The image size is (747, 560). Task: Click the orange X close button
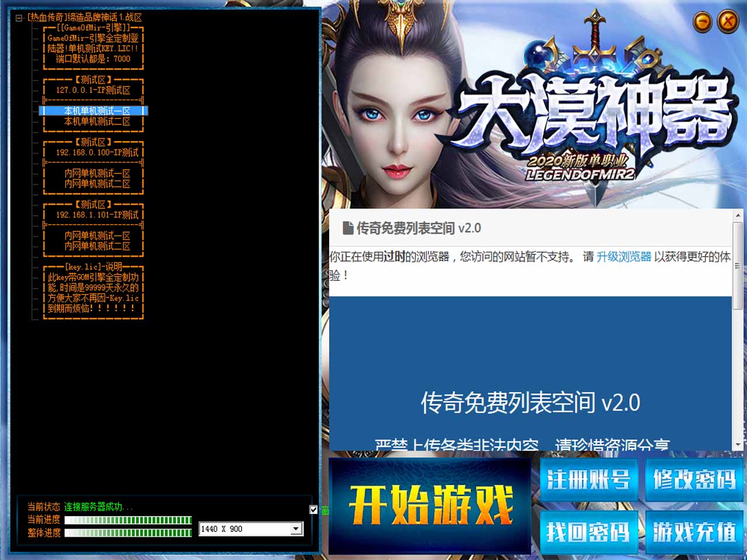click(728, 22)
